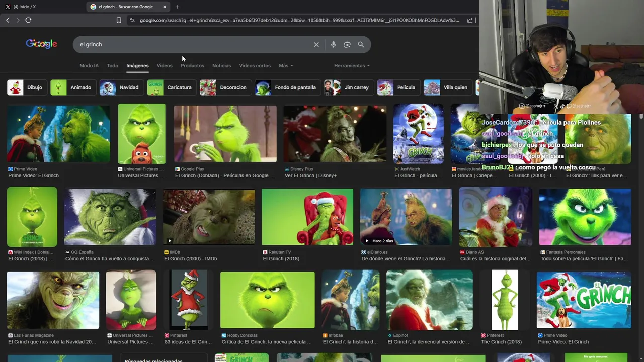This screenshot has height=362, width=644.
Task: Expand the 'Herramientas' dropdown
Action: [352, 66]
